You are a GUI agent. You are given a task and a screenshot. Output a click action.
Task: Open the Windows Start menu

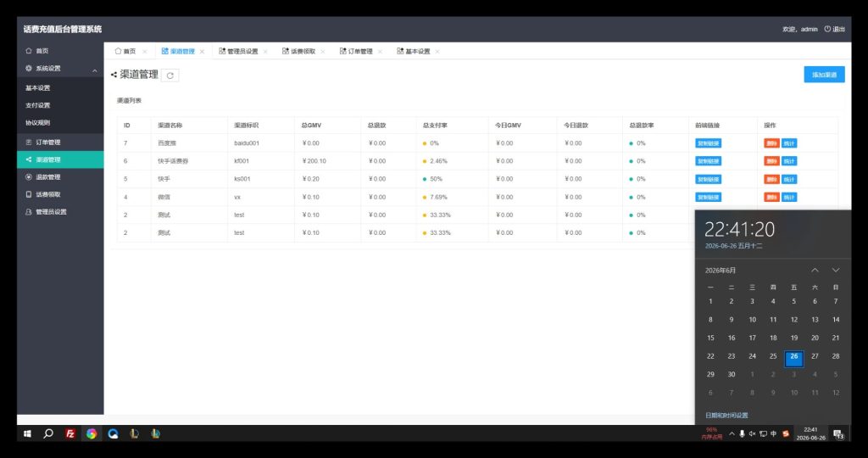(27, 433)
